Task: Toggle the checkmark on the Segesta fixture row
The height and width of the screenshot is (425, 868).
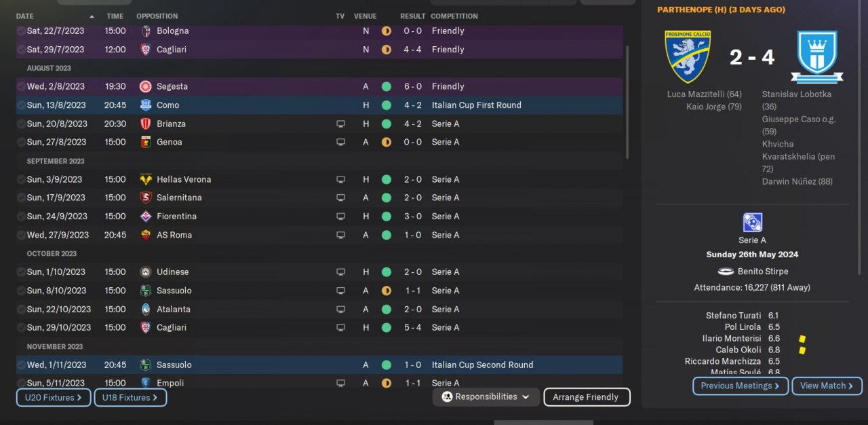Action: coord(21,86)
